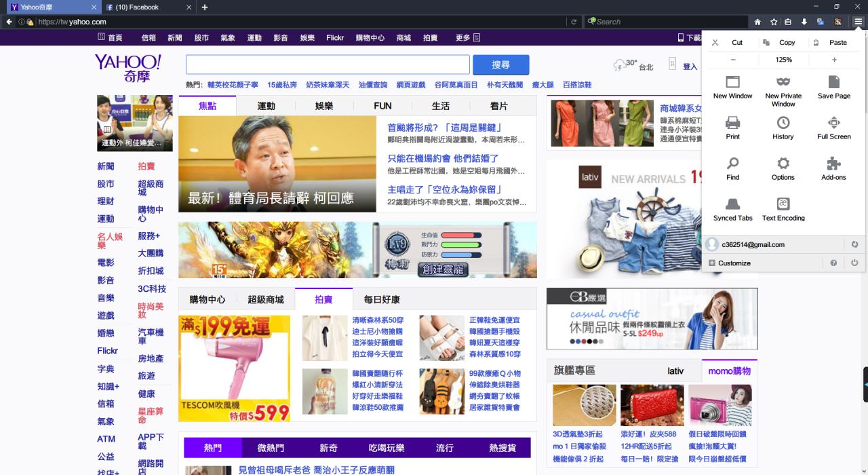868x475 pixels.
Task: Click the Home toolbar icon
Action: (757, 22)
